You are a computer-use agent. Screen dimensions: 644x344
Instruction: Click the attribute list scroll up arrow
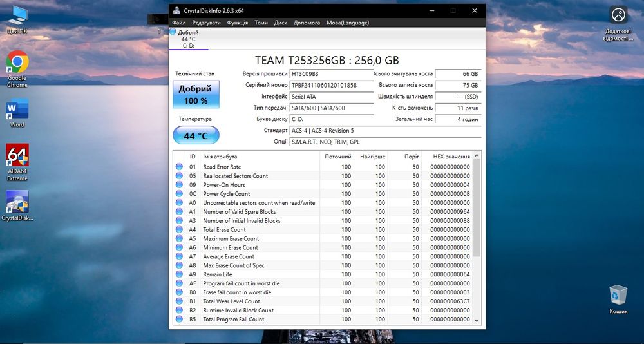click(477, 155)
